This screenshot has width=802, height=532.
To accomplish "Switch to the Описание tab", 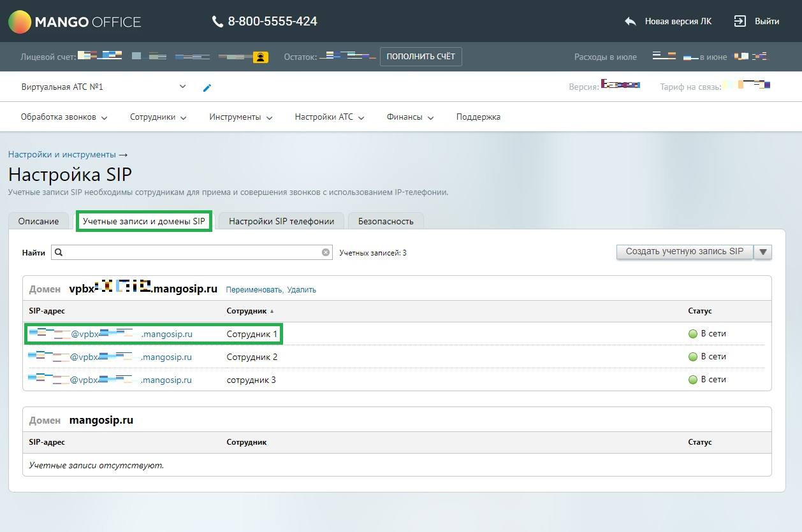I will (x=38, y=221).
